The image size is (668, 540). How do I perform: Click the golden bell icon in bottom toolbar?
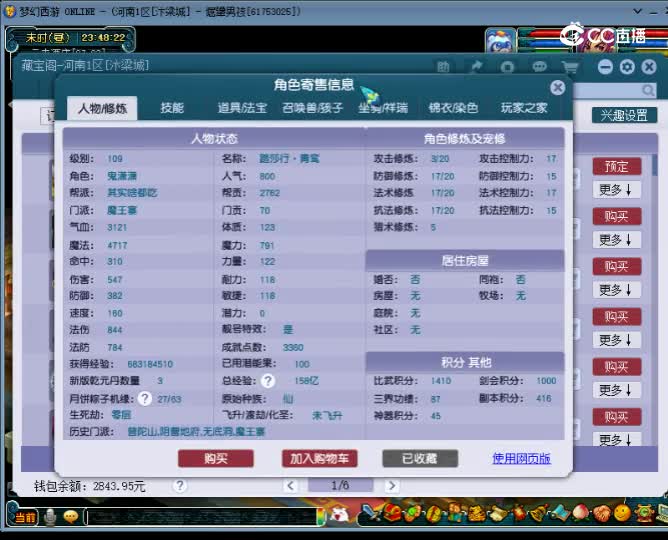540,513
